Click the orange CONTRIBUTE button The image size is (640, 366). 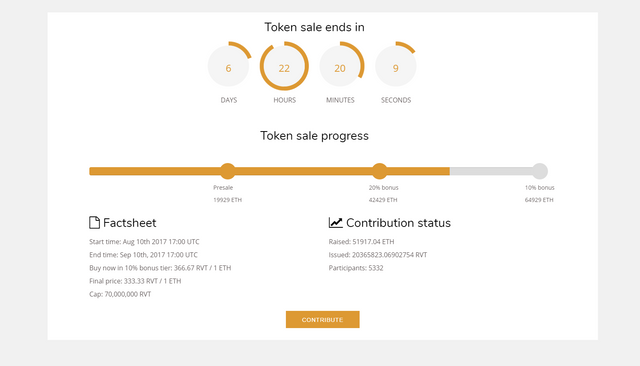click(x=322, y=319)
